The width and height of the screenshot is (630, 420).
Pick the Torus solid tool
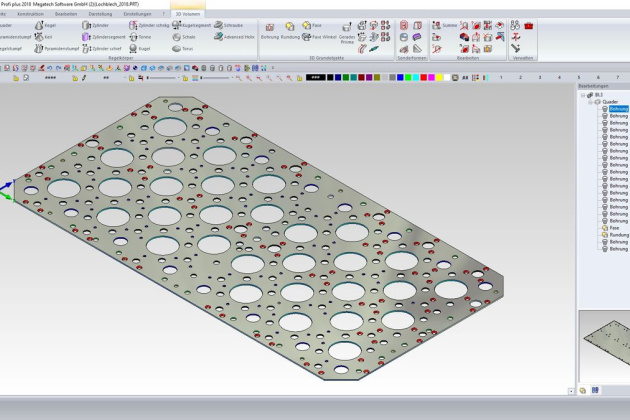click(181, 47)
